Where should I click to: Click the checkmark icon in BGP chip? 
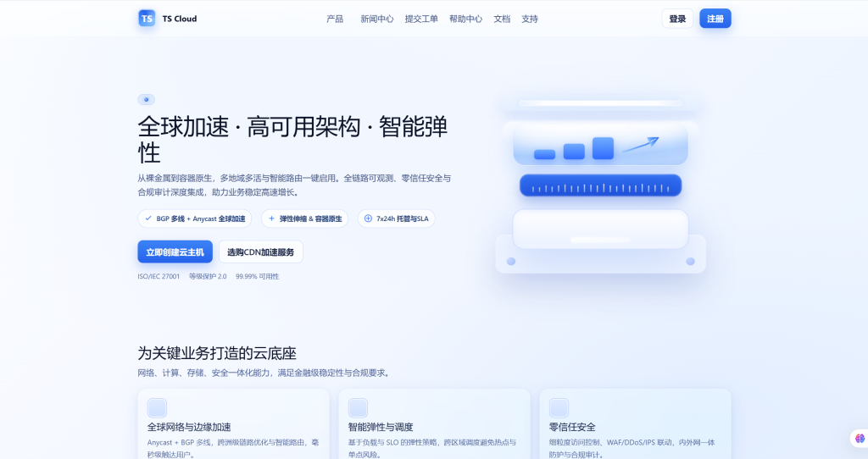click(147, 218)
